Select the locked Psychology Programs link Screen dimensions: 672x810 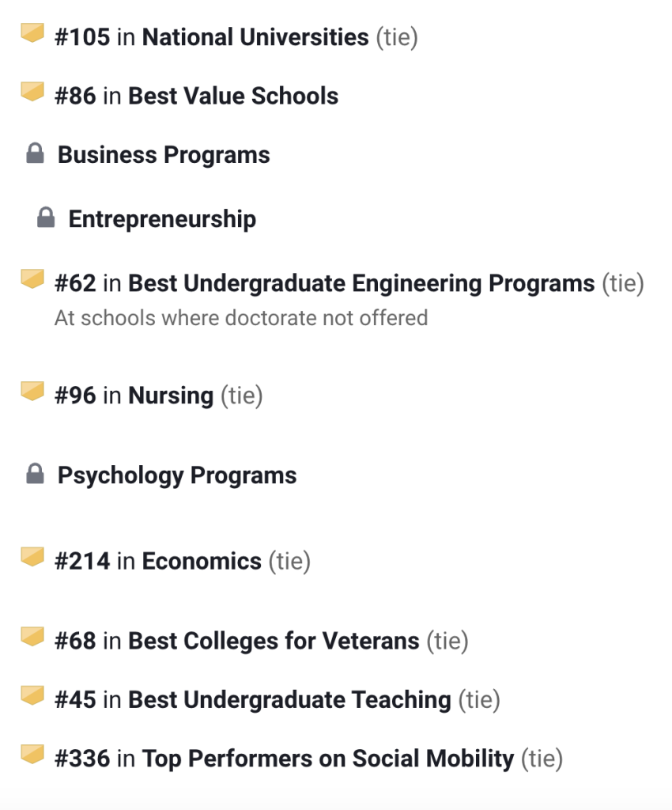(x=177, y=475)
